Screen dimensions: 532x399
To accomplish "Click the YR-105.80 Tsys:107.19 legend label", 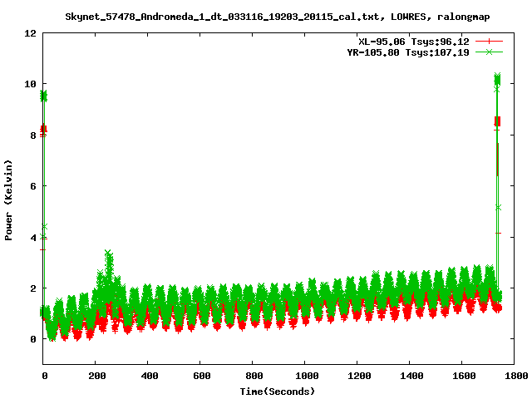I will 408,52.
